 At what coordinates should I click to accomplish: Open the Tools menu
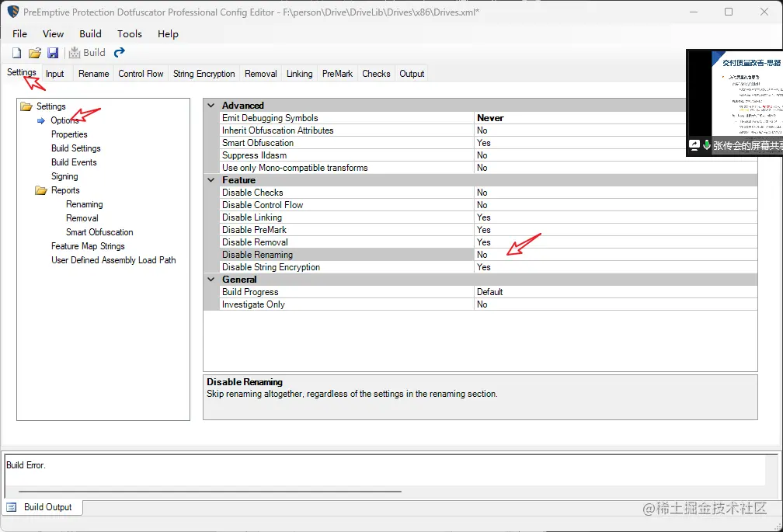click(129, 34)
